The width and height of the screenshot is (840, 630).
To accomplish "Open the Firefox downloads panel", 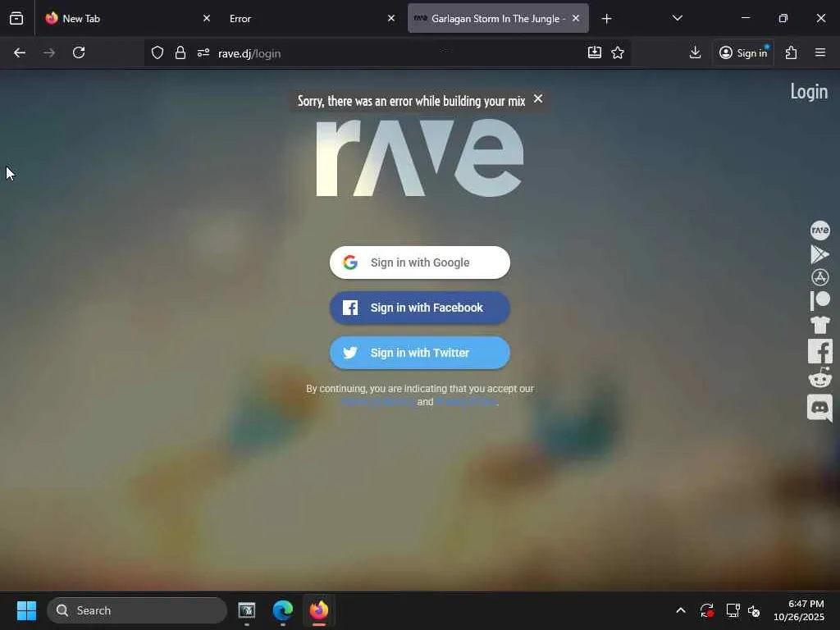I will click(695, 52).
